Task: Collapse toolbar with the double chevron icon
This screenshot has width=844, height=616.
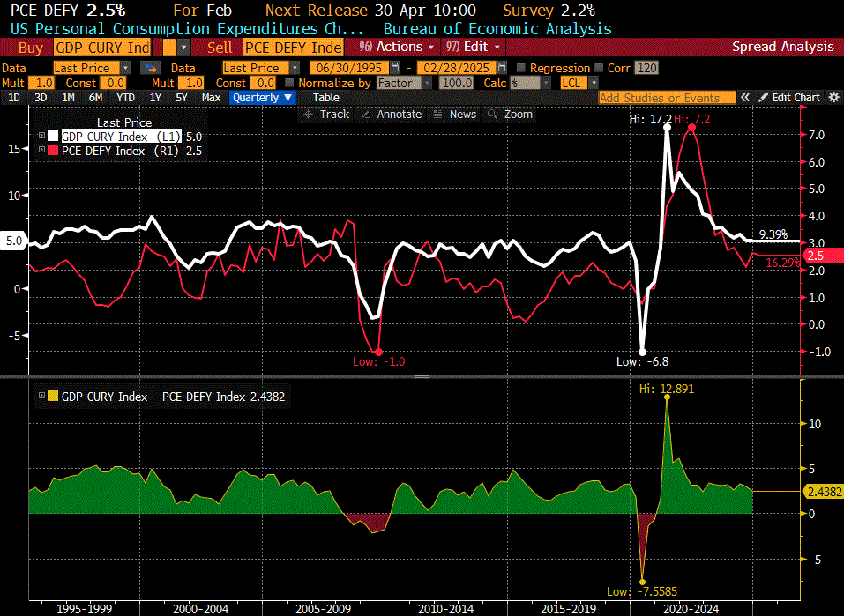Action: click(x=745, y=97)
